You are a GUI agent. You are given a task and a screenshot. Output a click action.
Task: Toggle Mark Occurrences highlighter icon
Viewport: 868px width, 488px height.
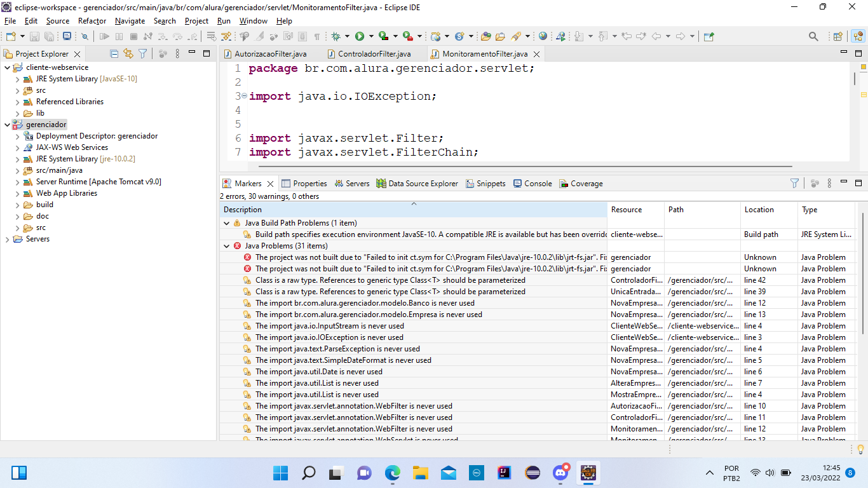point(259,36)
